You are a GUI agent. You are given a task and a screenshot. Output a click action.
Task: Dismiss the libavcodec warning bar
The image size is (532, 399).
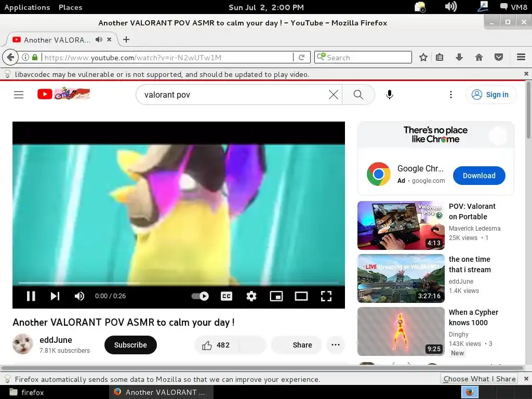(x=526, y=74)
